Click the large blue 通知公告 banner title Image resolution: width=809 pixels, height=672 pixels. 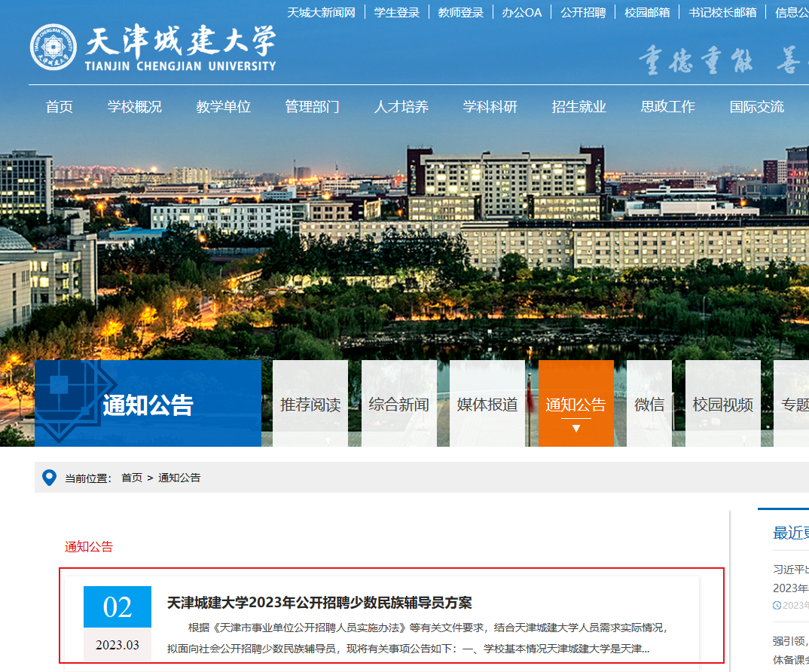pyautogui.click(x=148, y=405)
